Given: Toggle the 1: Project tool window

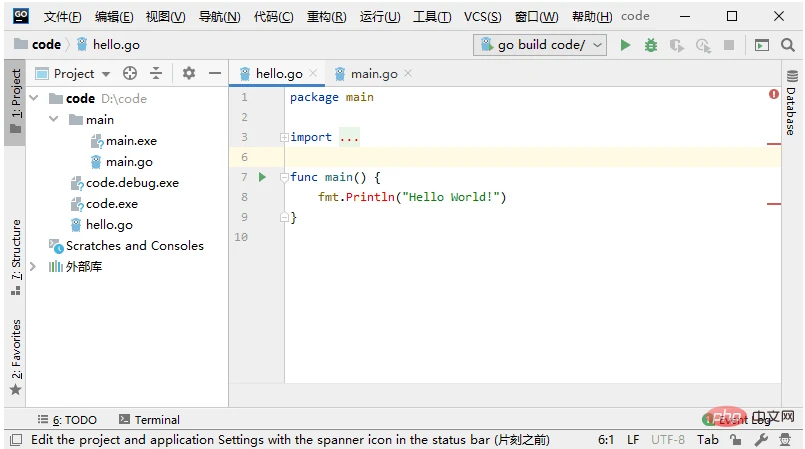Looking at the screenshot, I should (15, 102).
